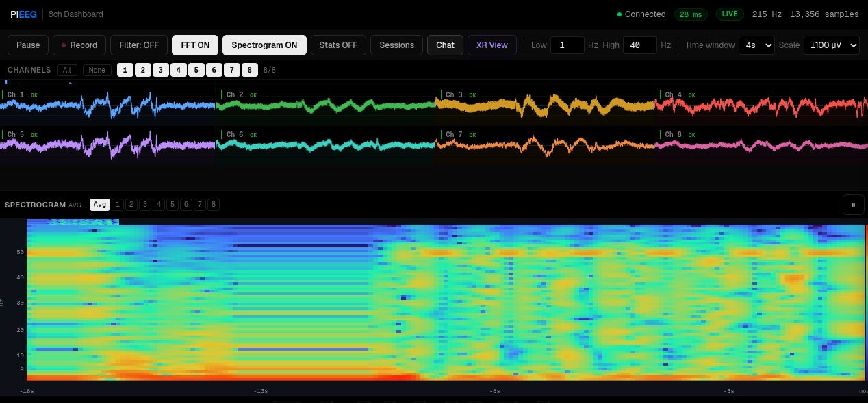Start recording with the Record button
Image resolution: width=868 pixels, height=404 pixels.
(79, 45)
